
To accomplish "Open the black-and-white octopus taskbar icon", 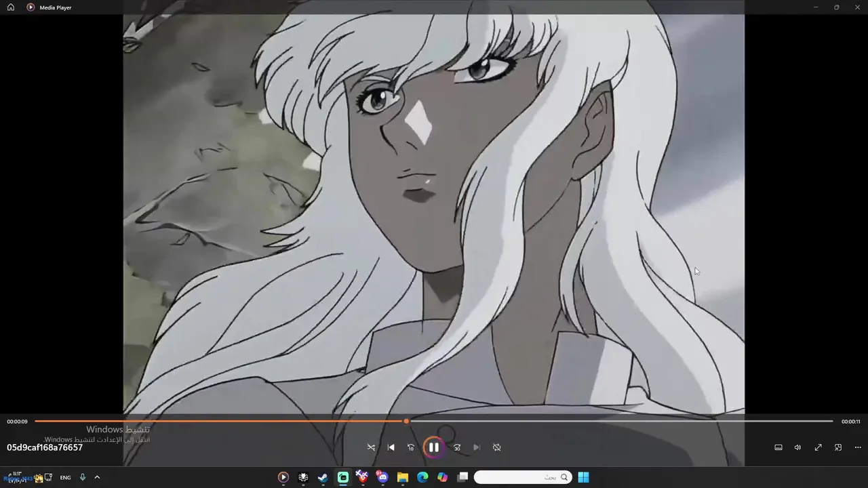I will coord(303,477).
